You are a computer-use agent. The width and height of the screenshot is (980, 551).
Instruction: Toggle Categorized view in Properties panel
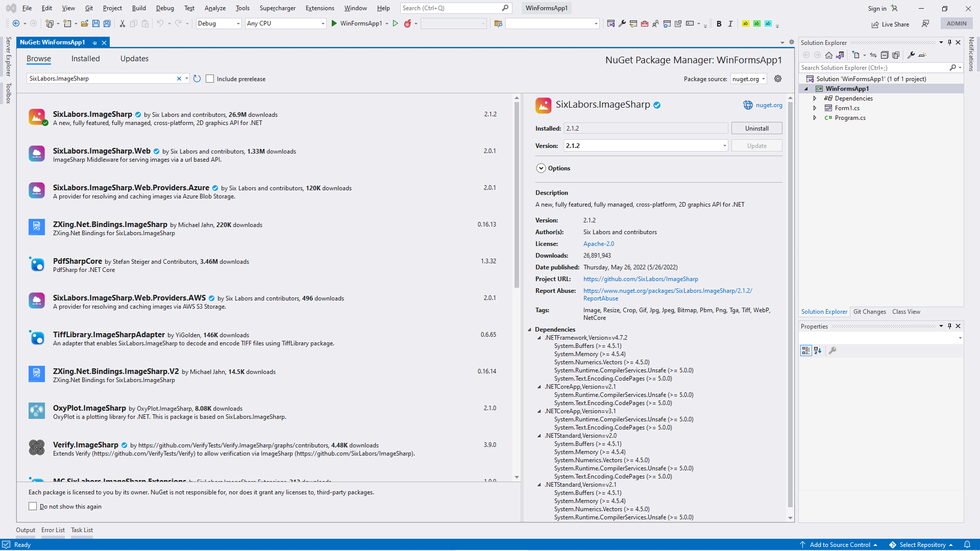pyautogui.click(x=806, y=350)
